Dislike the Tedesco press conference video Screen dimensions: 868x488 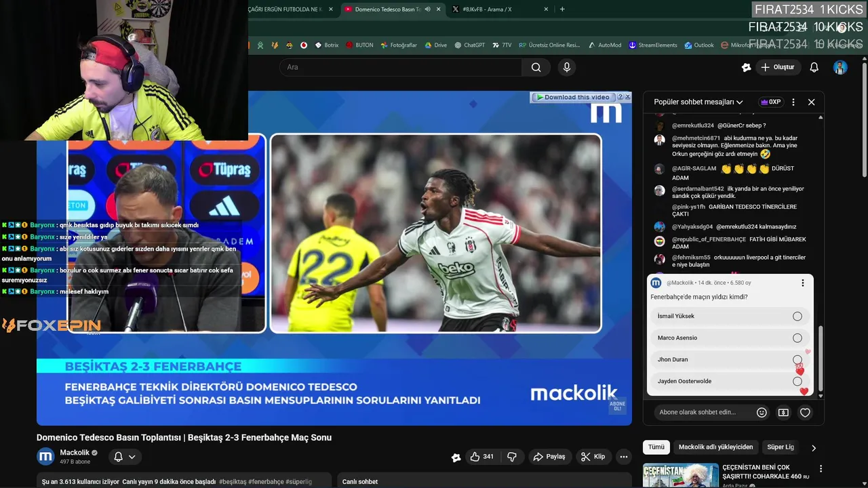tap(512, 457)
